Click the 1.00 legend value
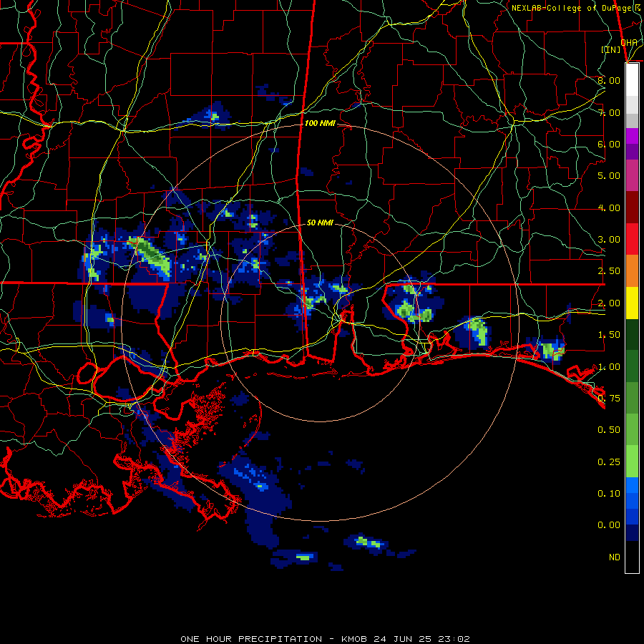 609,367
